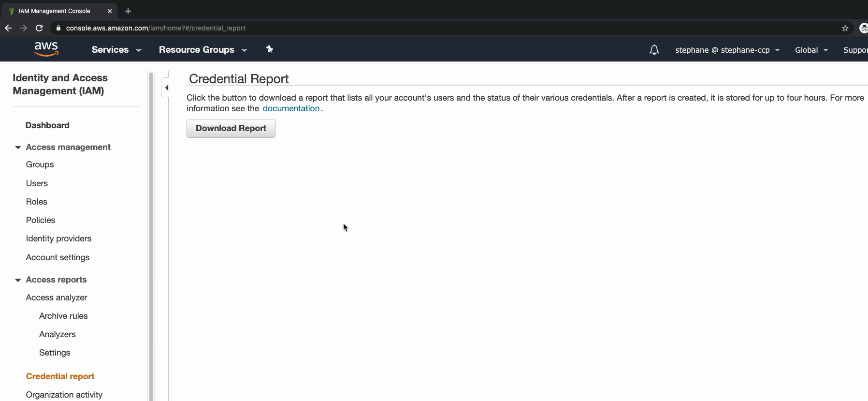Viewport: 868px width, 401px height.
Task: Go to the IAM Dashboard
Action: (x=47, y=125)
